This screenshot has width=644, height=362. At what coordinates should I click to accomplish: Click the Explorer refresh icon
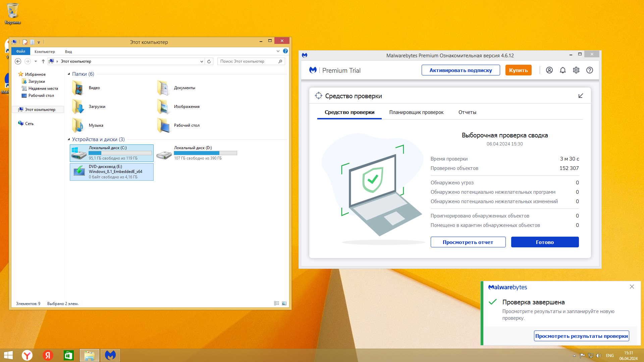pyautogui.click(x=209, y=61)
